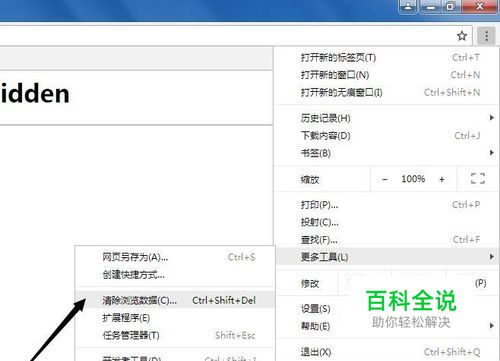Viewport: 500px width, 361px height.
Task: Open new window via 打开新的窗口(N)
Action: 387,75
